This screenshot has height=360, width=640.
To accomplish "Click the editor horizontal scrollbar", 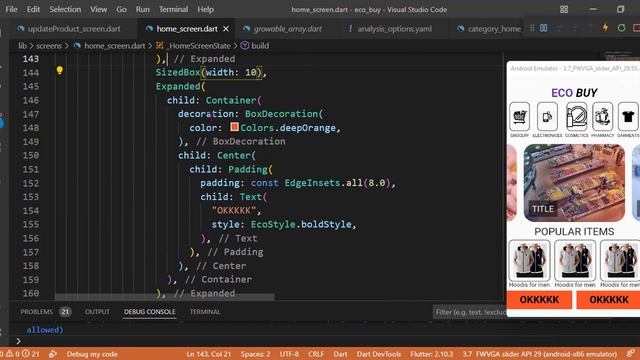I will point(164,297).
